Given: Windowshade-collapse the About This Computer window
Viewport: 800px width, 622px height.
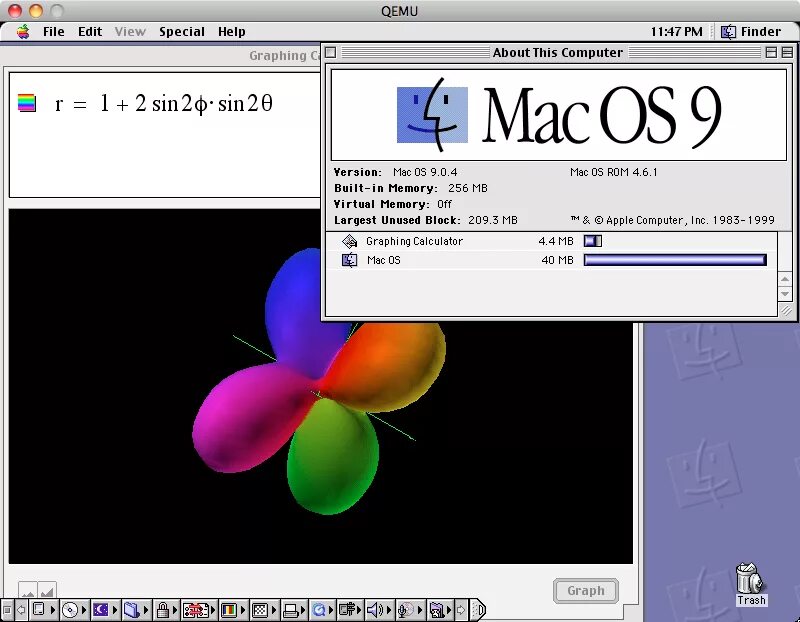Looking at the screenshot, I should (787, 53).
